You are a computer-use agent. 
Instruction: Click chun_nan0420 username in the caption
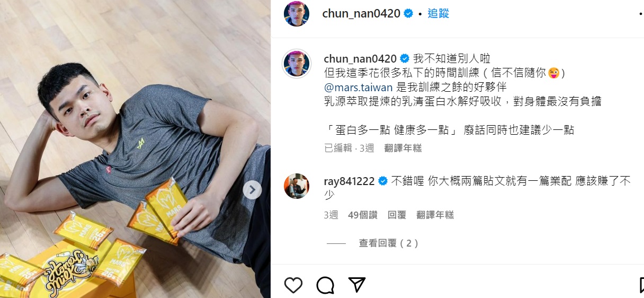coord(360,58)
